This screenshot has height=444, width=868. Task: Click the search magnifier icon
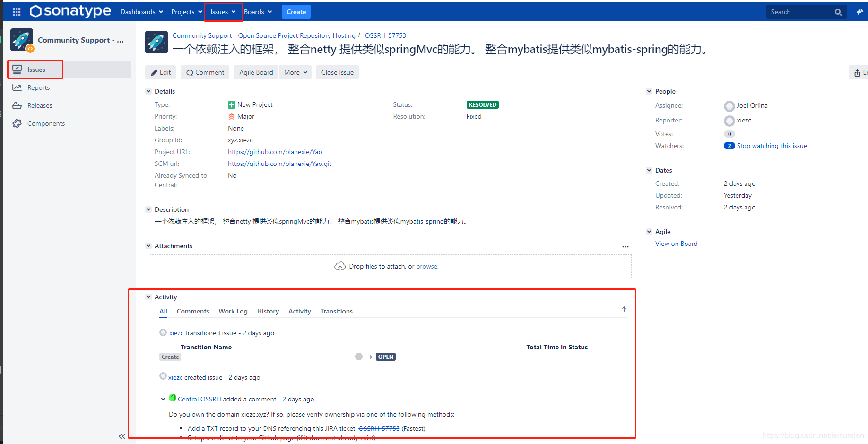838,12
